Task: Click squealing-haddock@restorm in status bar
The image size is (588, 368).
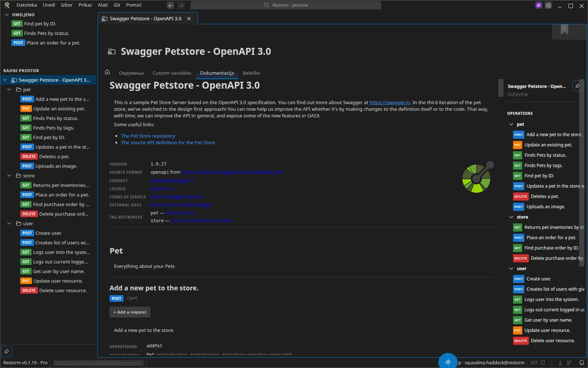Action: [494, 362]
